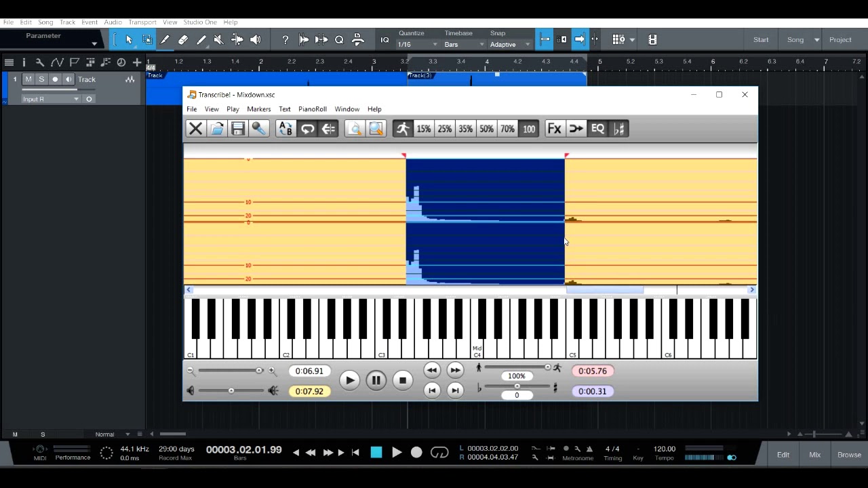Screen dimensions: 868x488
Task: Click the X icon in Transcribe! toolbar
Action: (195, 129)
